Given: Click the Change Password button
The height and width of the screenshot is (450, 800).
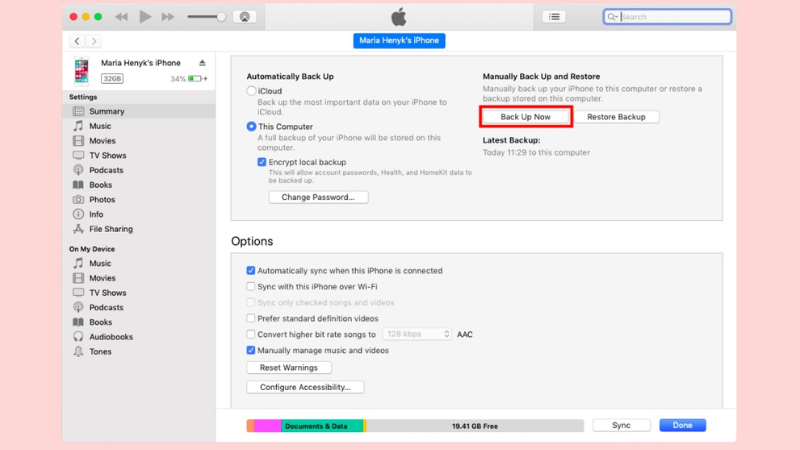Looking at the screenshot, I should pyautogui.click(x=318, y=197).
